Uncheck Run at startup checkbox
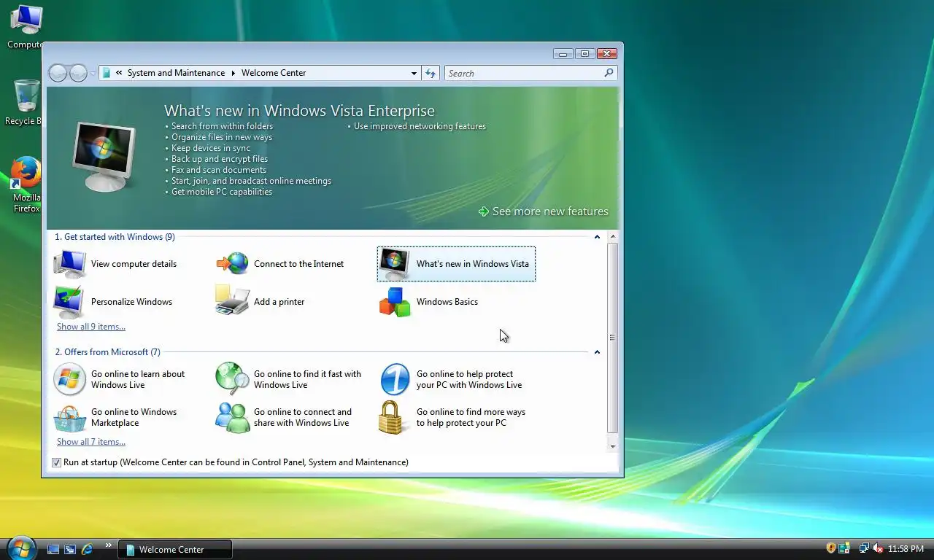 click(57, 462)
